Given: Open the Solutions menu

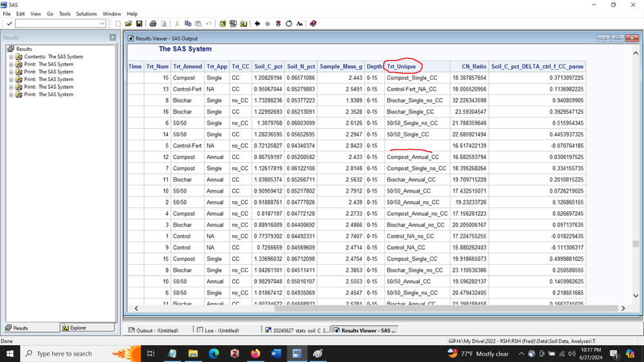Looking at the screenshot, I should click(x=86, y=14).
